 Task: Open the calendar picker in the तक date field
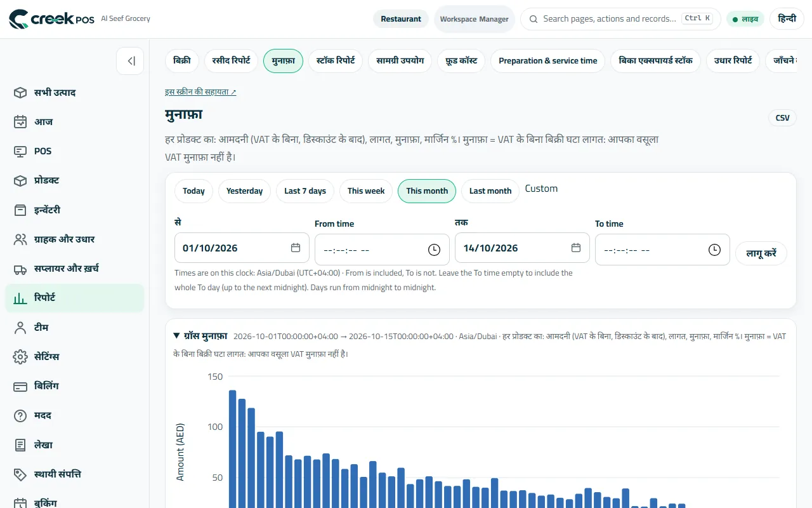pyautogui.click(x=576, y=248)
